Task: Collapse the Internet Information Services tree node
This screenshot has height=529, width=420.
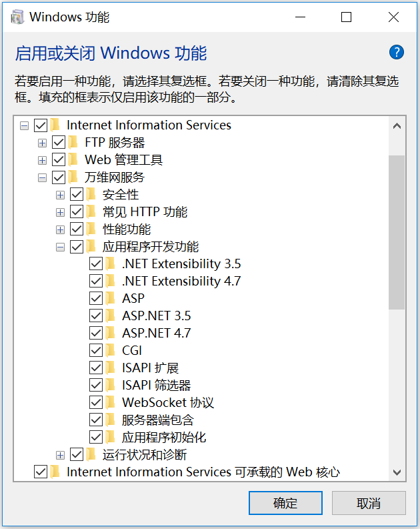Action: pos(24,126)
